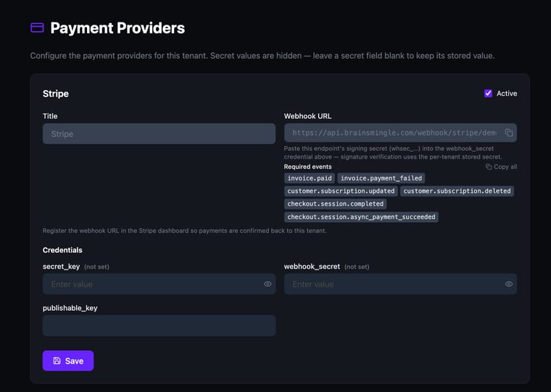Click the 'Register the webhook URL' help text

[184, 230]
